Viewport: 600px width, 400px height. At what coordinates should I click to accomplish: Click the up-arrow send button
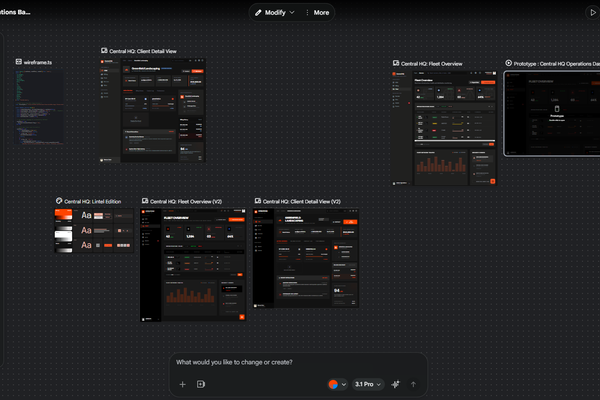coord(413,384)
